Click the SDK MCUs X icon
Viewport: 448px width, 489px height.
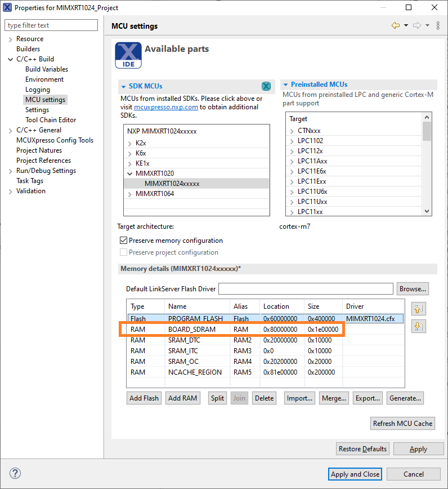tap(266, 86)
